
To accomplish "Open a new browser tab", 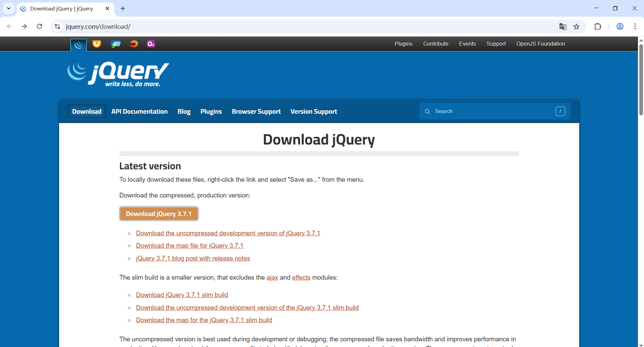I will 123,8.
